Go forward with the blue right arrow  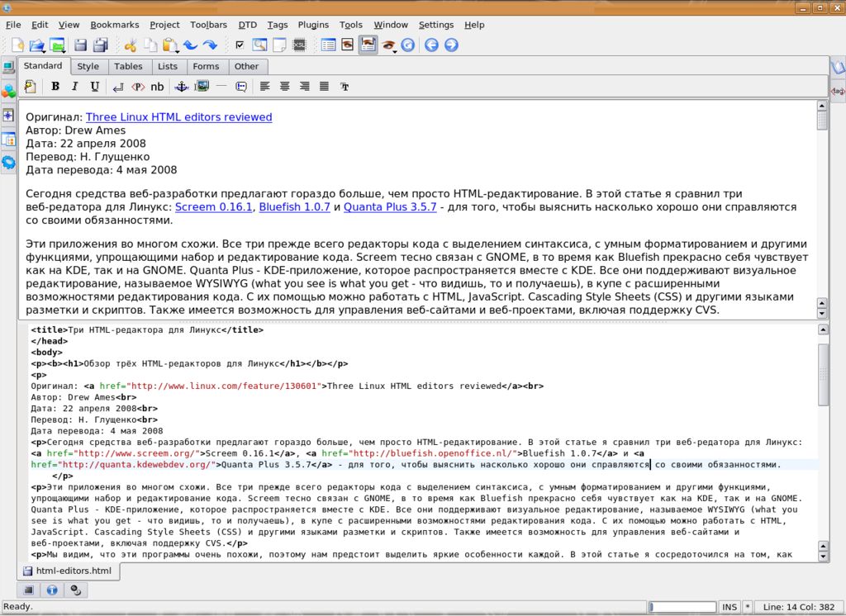coord(451,45)
